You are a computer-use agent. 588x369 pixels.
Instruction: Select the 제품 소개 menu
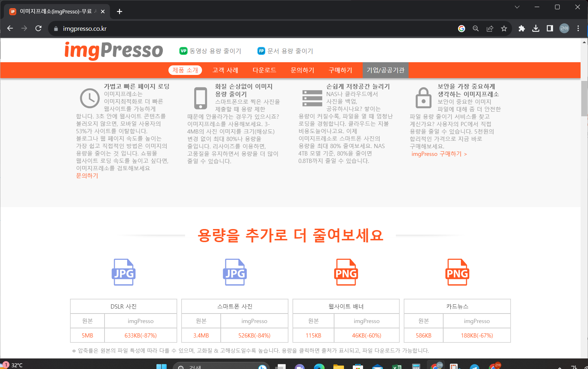click(185, 70)
